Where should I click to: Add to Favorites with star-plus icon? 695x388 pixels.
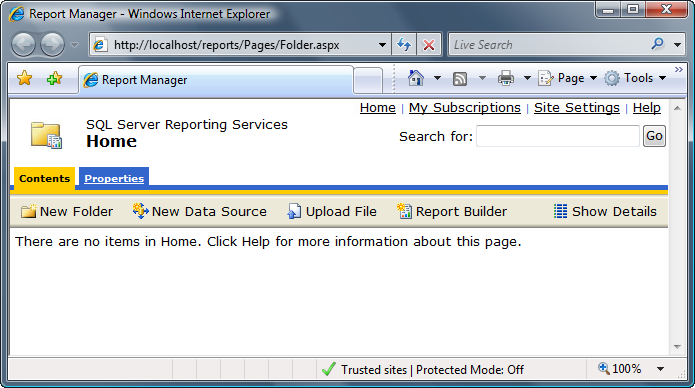point(55,78)
